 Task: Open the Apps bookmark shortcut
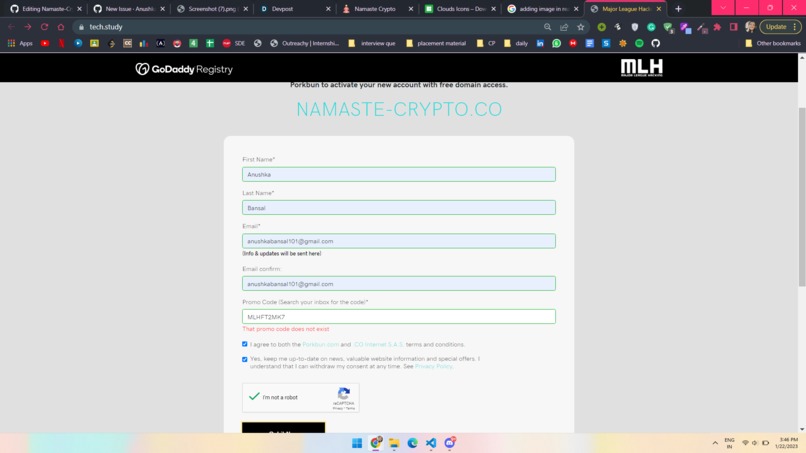pos(20,43)
